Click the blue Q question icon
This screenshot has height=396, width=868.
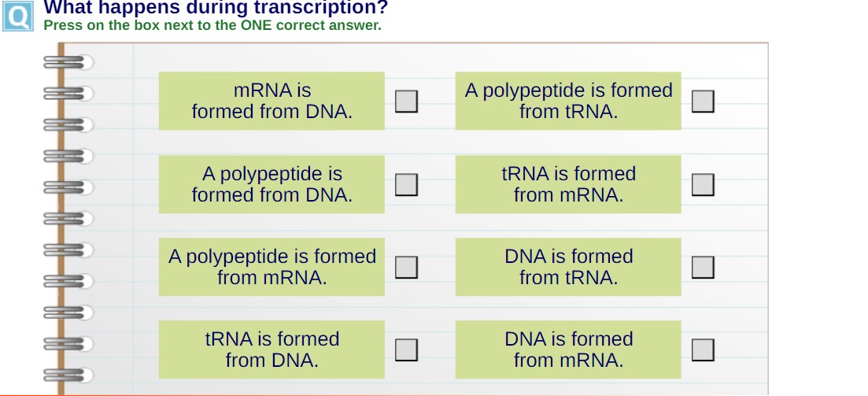pyautogui.click(x=17, y=15)
